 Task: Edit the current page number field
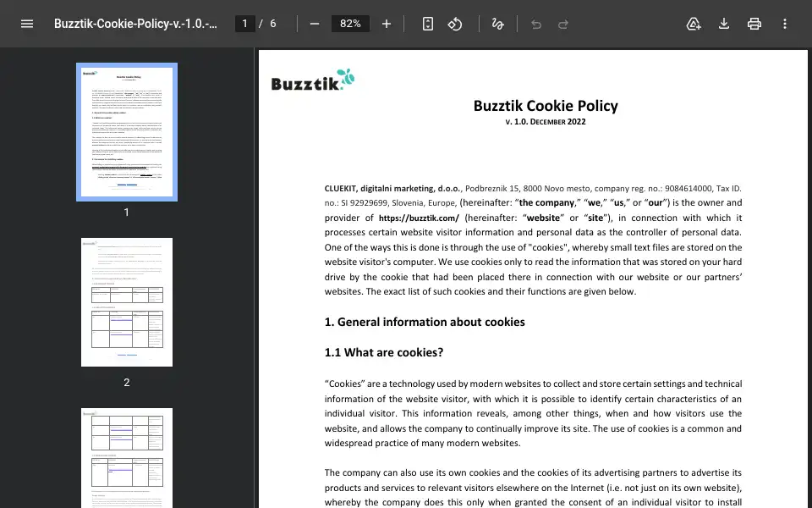(245, 24)
